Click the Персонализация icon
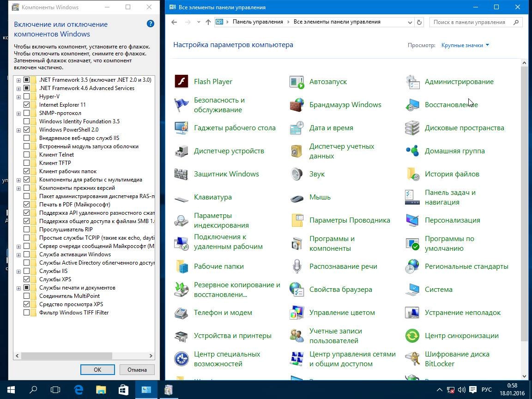This screenshot has height=399, width=532. (412, 220)
